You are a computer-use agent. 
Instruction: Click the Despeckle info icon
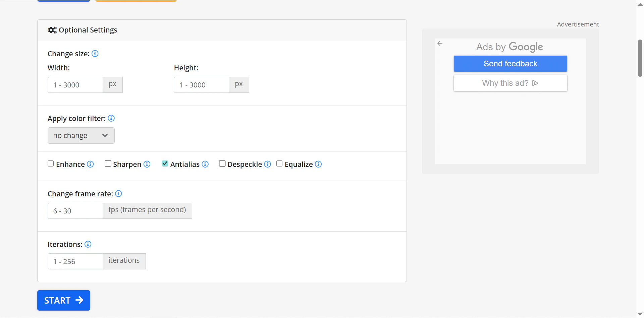(x=267, y=164)
